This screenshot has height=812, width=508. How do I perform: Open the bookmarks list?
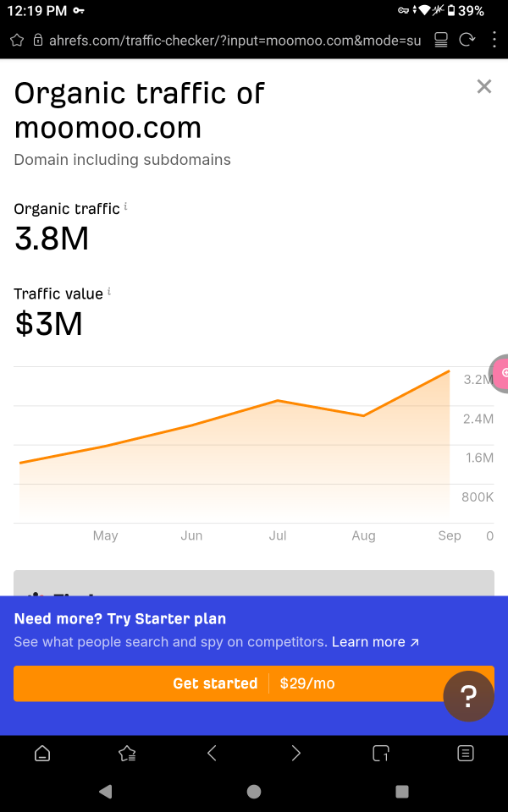point(127,753)
